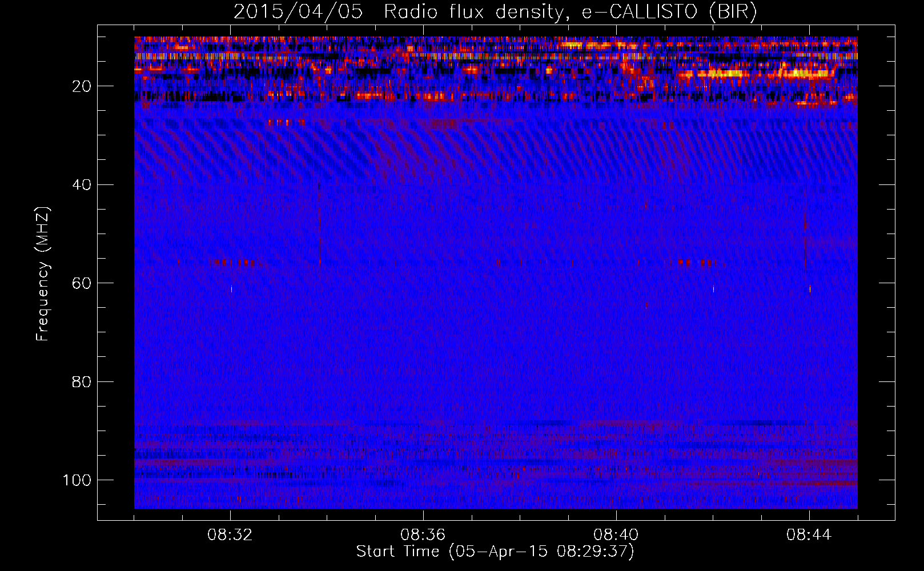Screen dimensions: 924x571
Task: Click the 40 MHz frequency tick label
Action: [82, 184]
